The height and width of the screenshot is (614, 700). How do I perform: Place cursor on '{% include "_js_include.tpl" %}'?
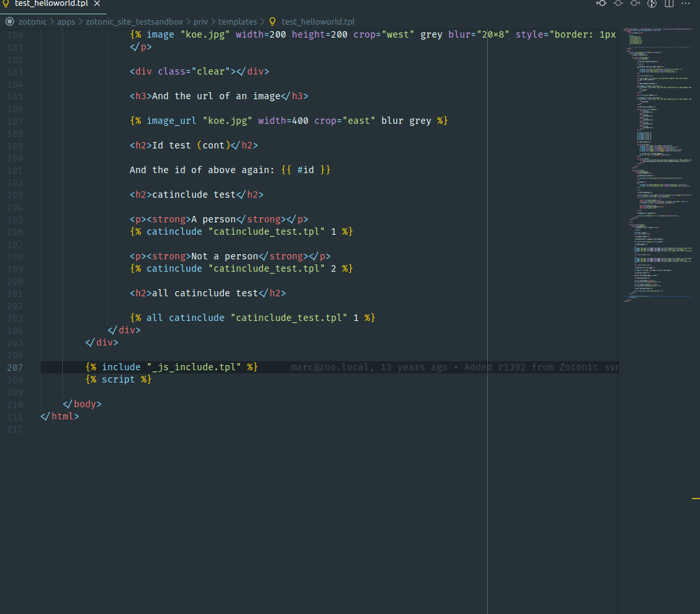pyautogui.click(x=171, y=367)
